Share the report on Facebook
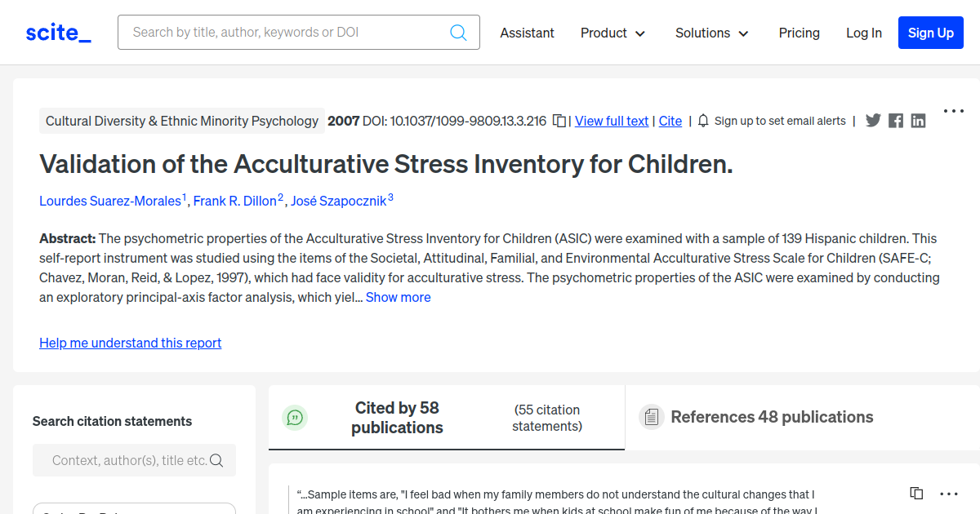This screenshot has height=514, width=980. [896, 121]
